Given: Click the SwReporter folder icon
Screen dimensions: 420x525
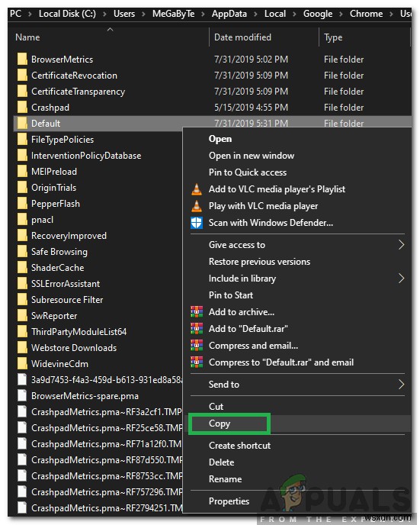Looking at the screenshot, I should point(22,316).
